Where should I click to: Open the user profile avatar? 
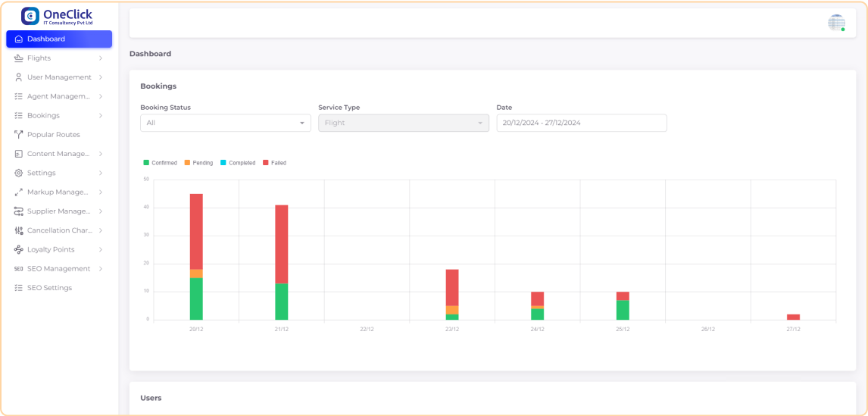click(x=836, y=23)
